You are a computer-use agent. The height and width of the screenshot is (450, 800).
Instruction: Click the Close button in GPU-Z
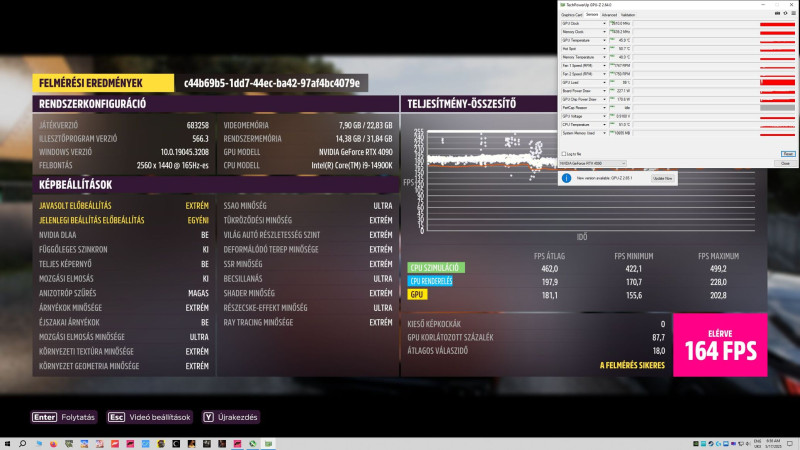pos(785,163)
